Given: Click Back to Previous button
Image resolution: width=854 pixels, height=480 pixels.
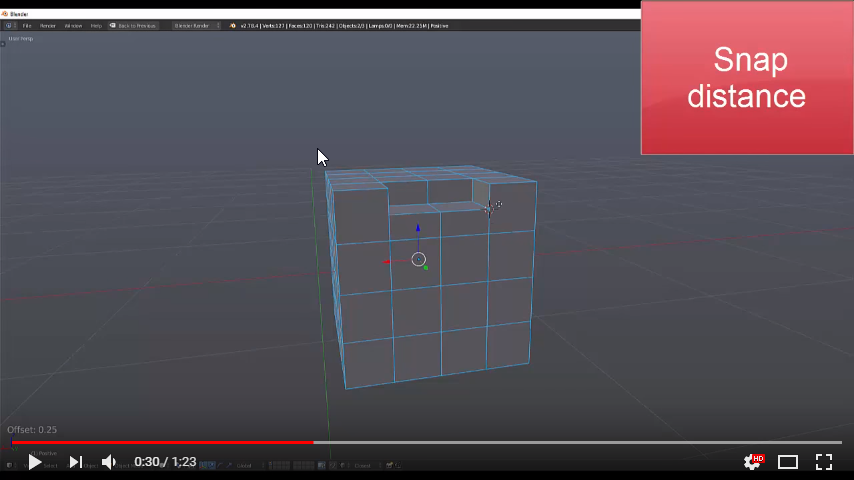Looking at the screenshot, I should [133, 26].
